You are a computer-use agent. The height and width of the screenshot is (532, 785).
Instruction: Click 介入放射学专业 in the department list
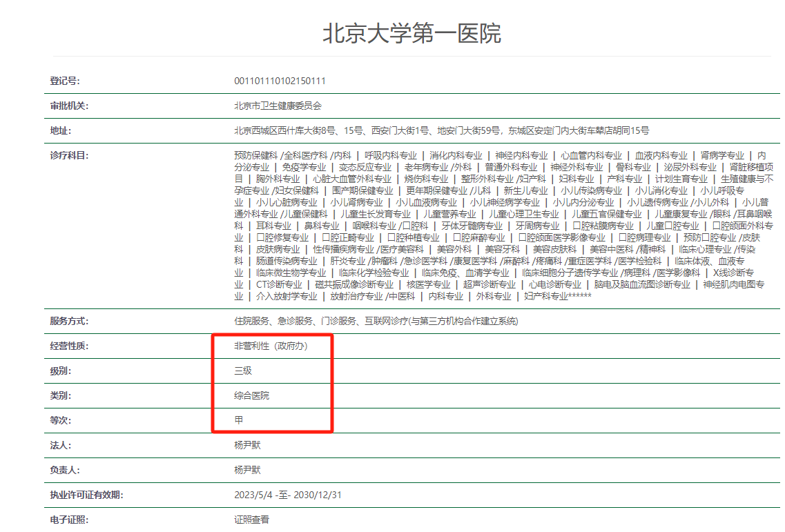point(287,296)
